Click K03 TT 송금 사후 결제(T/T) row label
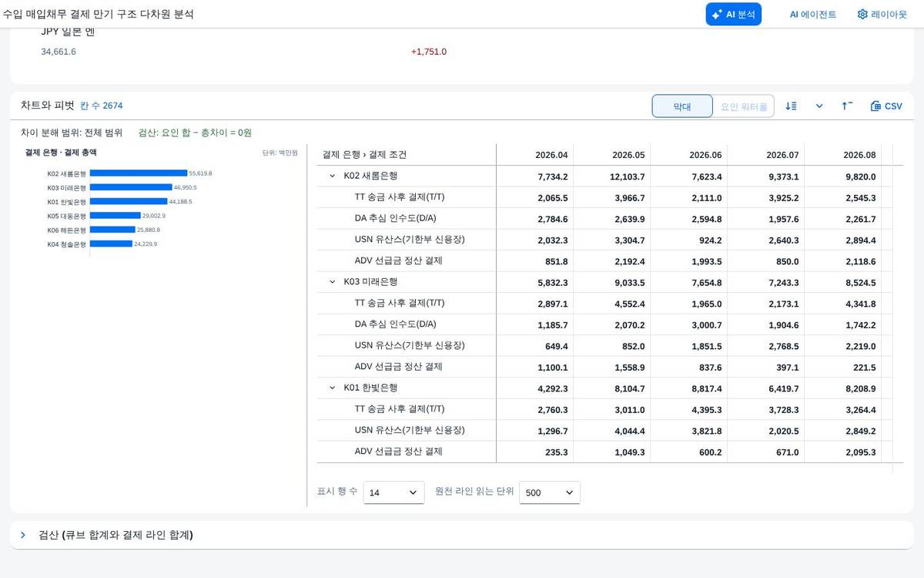This screenshot has width=924, height=578. [400, 303]
